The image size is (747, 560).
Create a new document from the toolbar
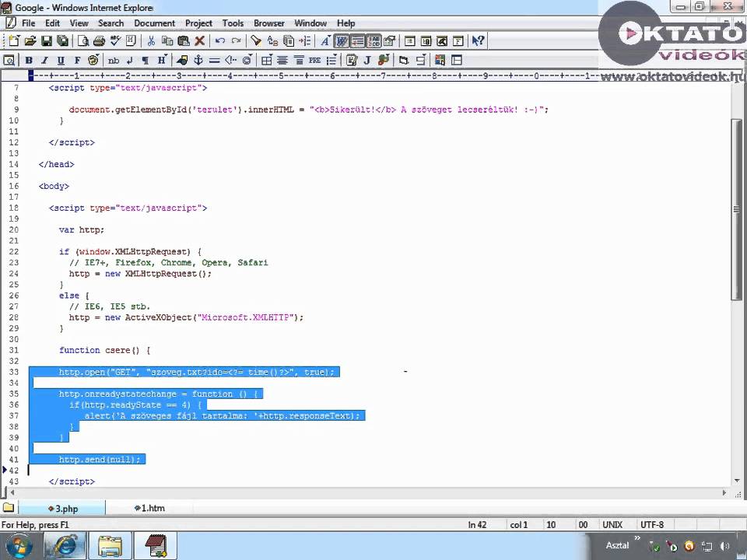click(14, 41)
